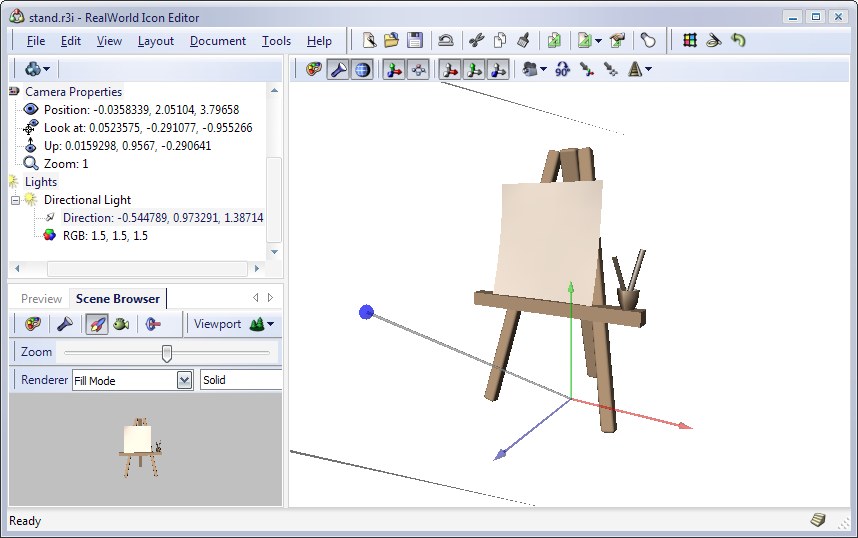Click the Cut scissors icon

tap(477, 41)
